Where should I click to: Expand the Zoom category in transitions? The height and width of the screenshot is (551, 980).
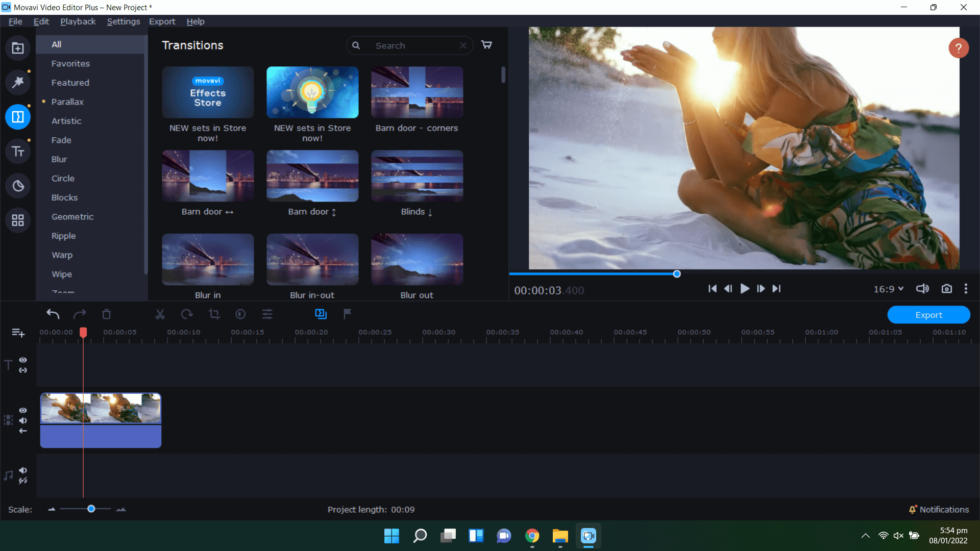pyautogui.click(x=63, y=293)
